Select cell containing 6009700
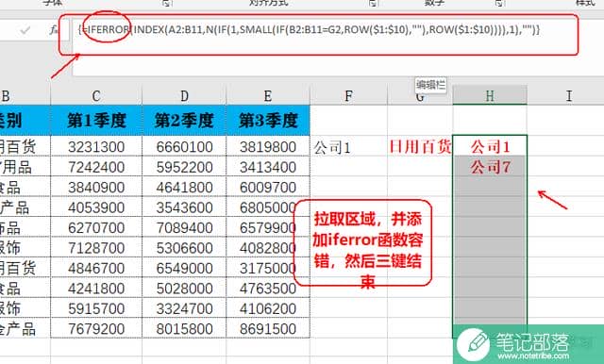604x364 pixels. [268, 188]
